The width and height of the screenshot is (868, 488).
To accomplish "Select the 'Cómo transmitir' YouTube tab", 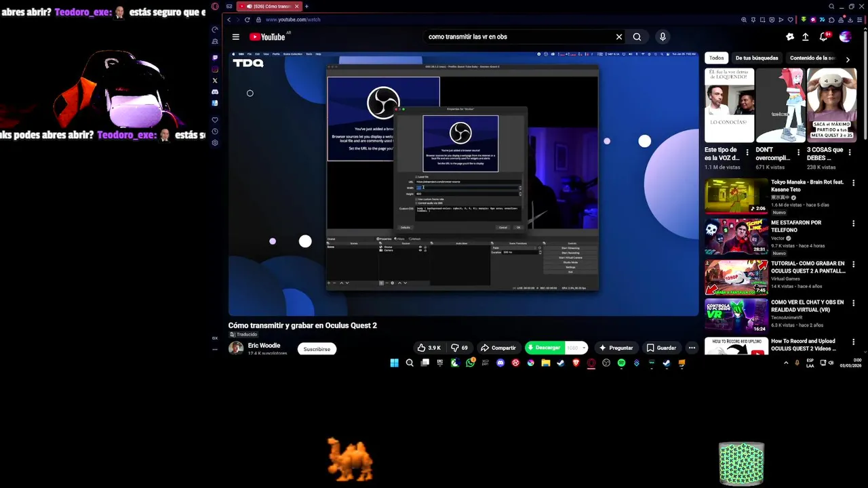I will coord(269,6).
